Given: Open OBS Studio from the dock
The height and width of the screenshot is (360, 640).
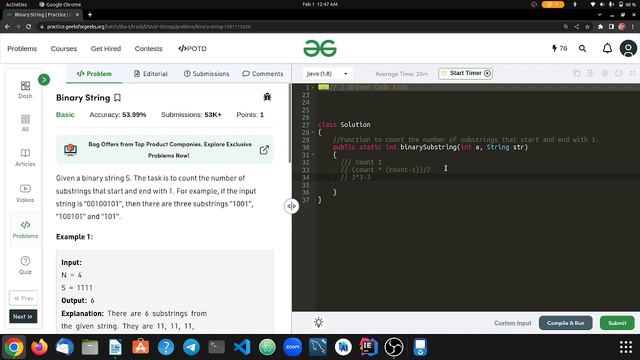Looking at the screenshot, I should 394,347.
